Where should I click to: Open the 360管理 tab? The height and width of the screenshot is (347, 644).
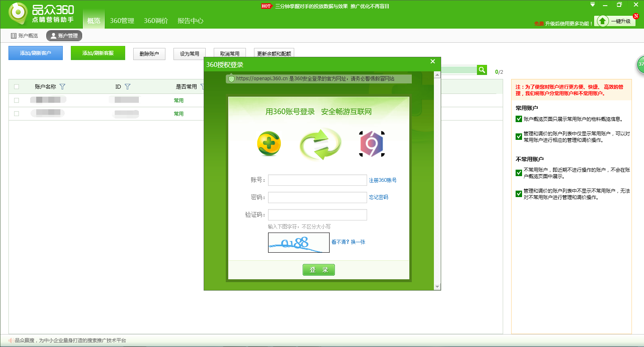click(x=122, y=21)
